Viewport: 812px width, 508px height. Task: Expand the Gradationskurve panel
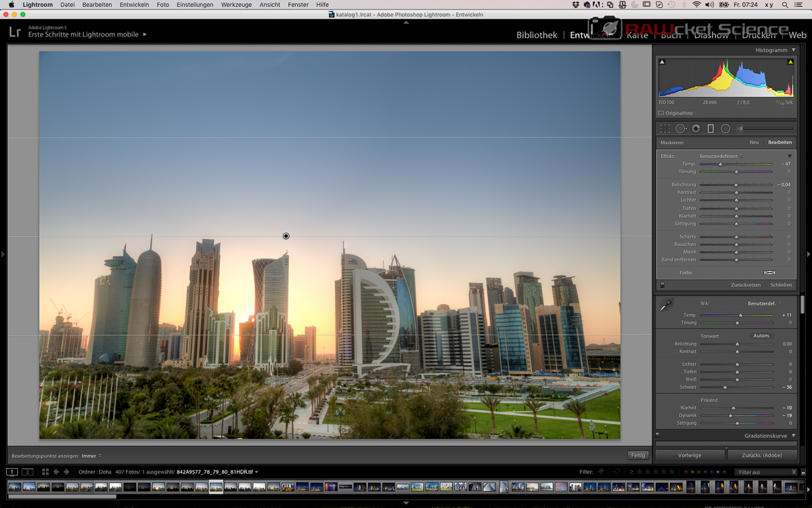click(794, 436)
